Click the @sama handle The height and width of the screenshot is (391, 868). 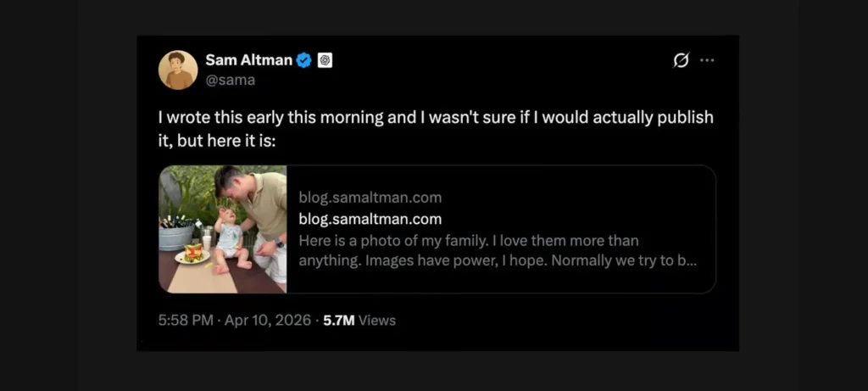coord(230,80)
